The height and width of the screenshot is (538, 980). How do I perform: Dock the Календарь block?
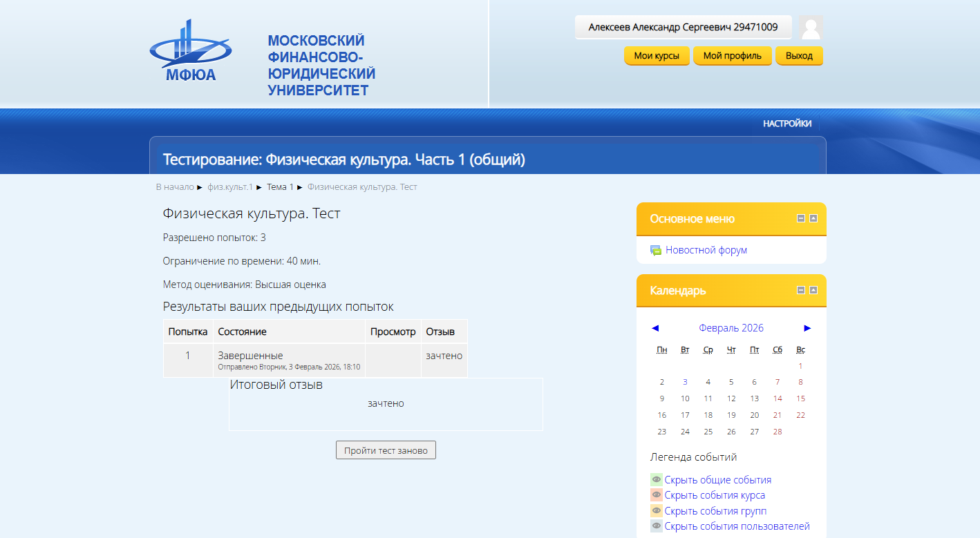tap(813, 290)
